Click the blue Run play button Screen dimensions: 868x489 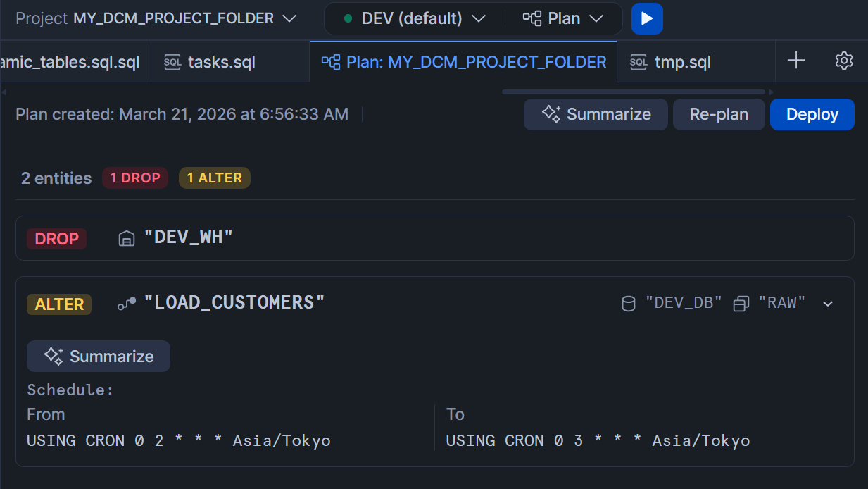click(x=647, y=18)
